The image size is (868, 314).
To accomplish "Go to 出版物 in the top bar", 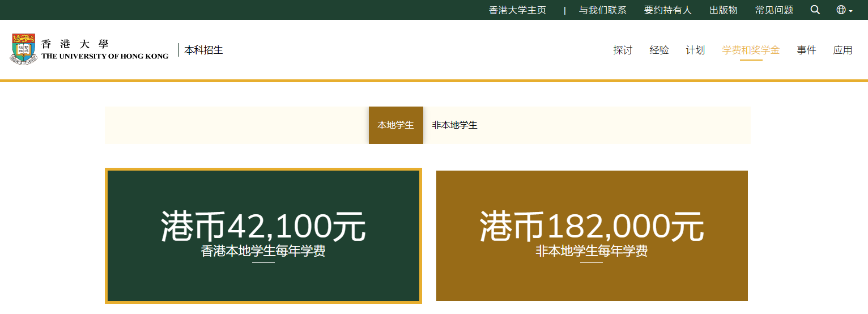I will pyautogui.click(x=724, y=10).
